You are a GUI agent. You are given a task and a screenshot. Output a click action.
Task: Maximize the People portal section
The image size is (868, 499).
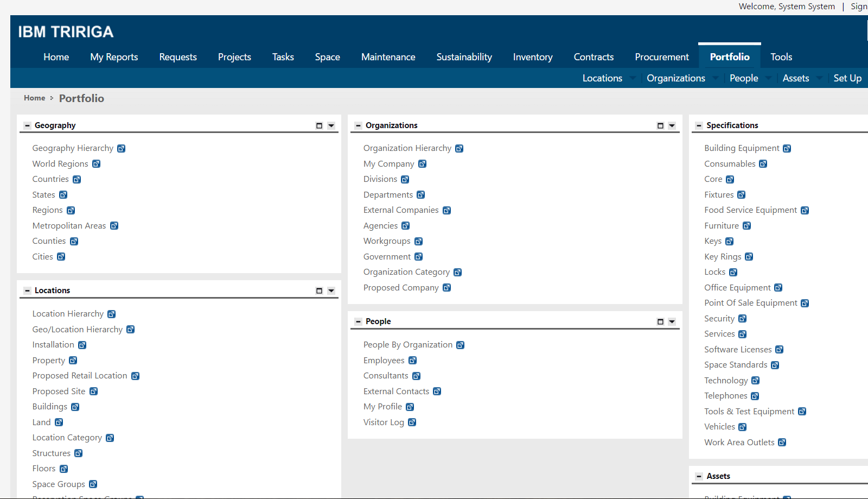[660, 321]
